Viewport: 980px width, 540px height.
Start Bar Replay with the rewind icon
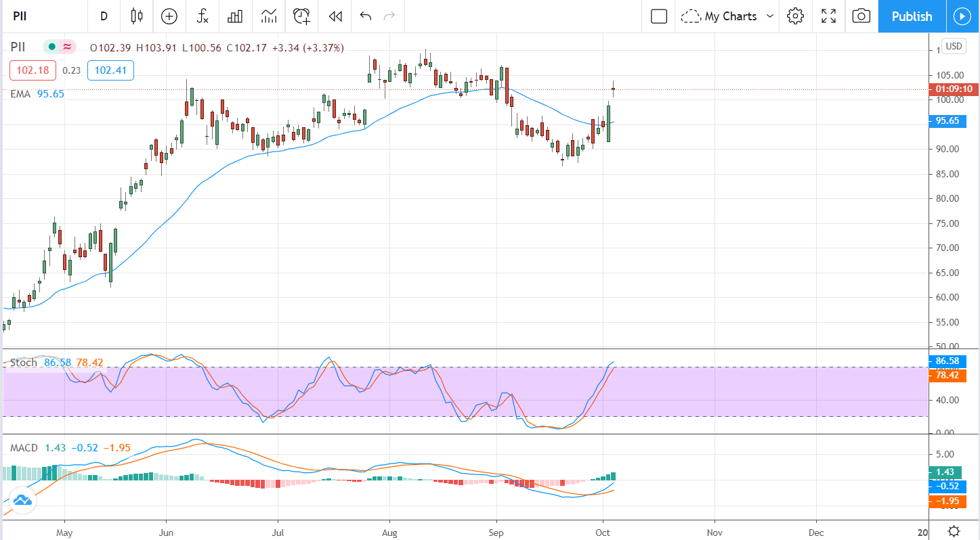click(x=335, y=16)
